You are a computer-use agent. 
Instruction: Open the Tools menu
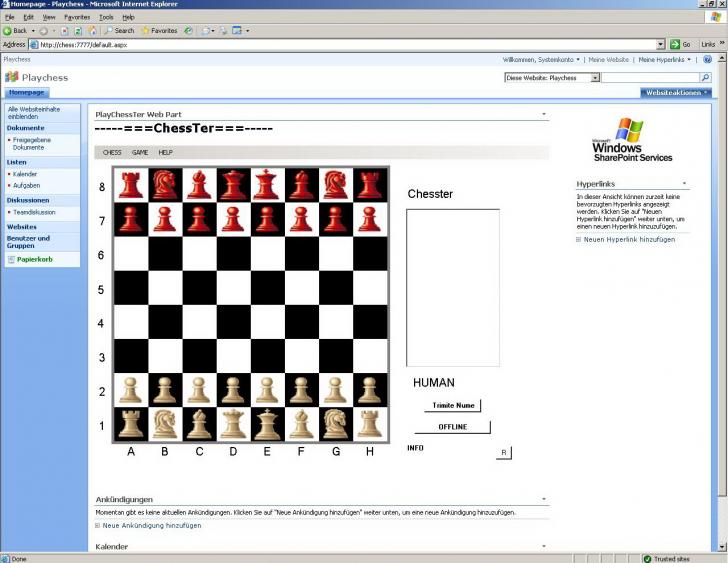click(106, 17)
